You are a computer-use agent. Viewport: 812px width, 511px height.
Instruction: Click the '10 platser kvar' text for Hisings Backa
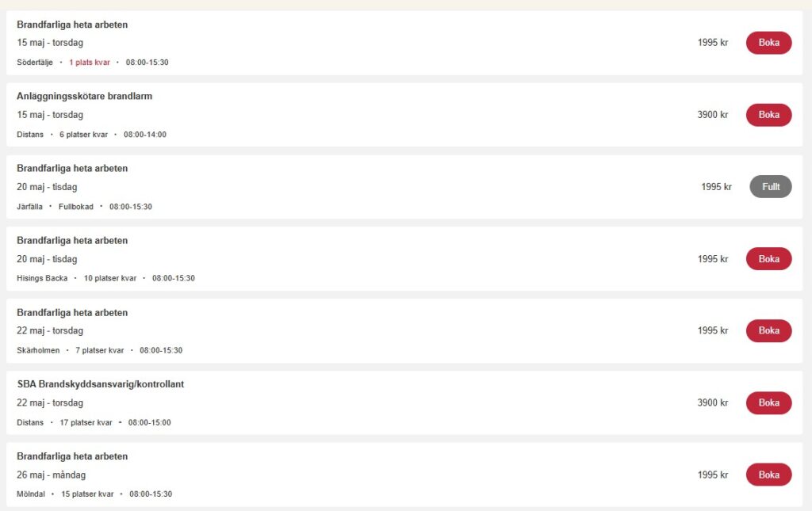point(110,278)
